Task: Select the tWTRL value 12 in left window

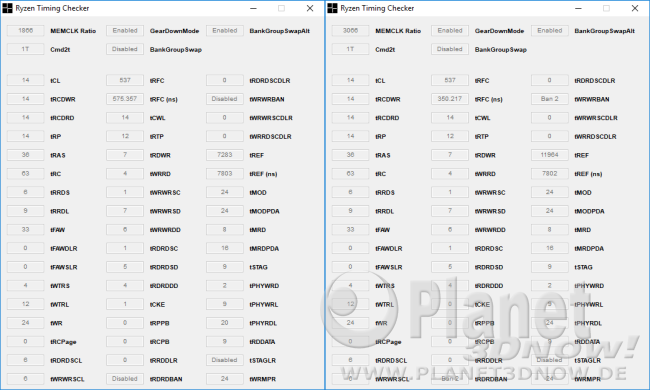Action: point(25,304)
